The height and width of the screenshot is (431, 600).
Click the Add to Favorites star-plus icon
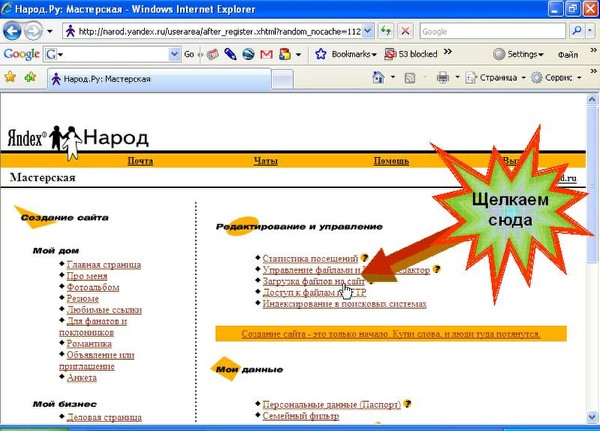point(30,77)
